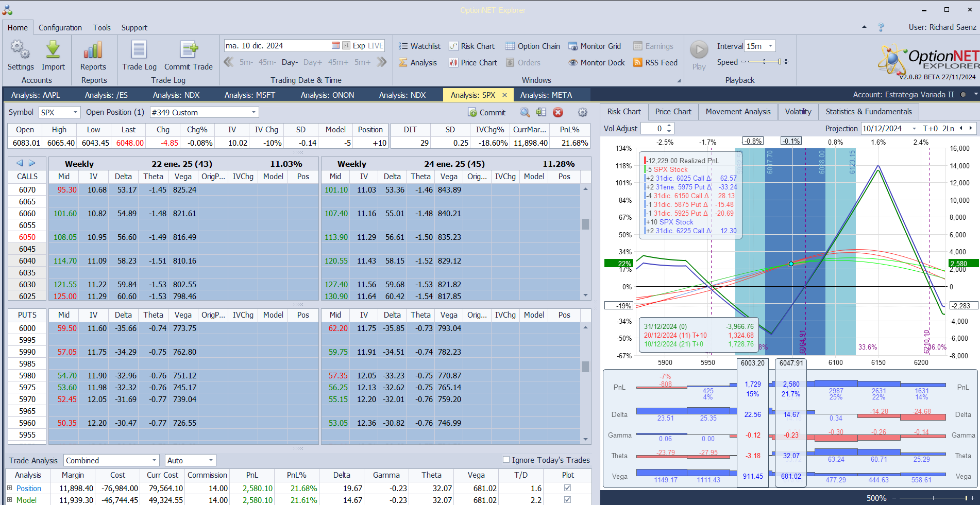Click the red delete position icon

[x=558, y=112]
